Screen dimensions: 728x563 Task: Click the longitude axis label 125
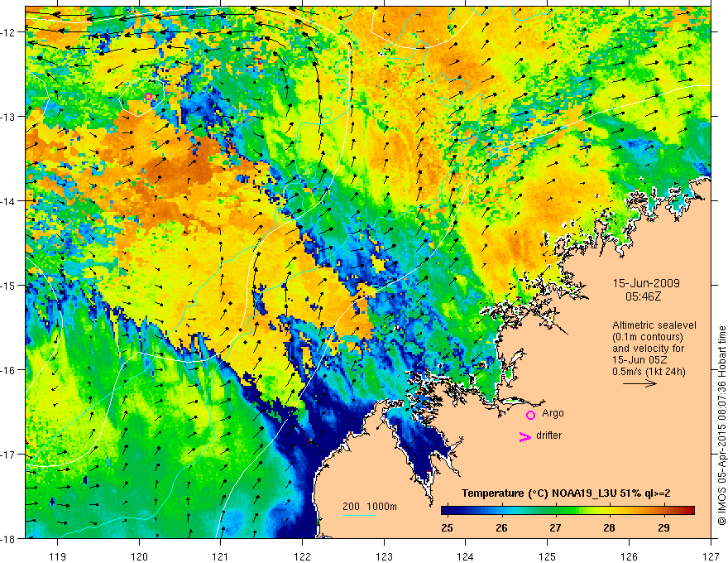548,556
